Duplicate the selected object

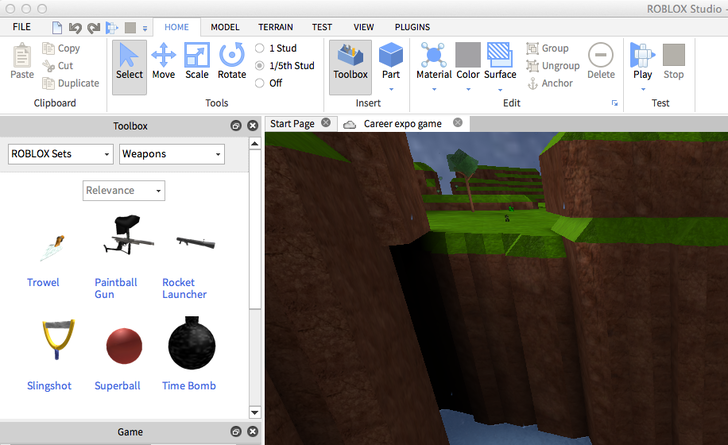click(x=71, y=83)
